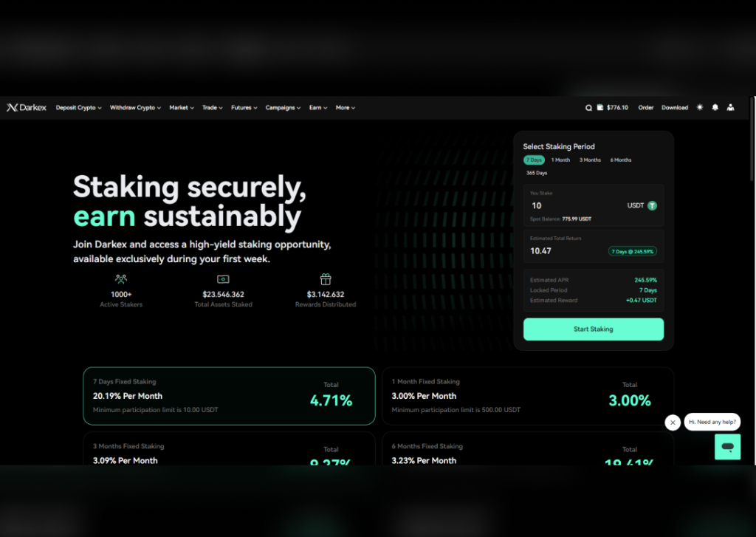Open the green live chat bubble
This screenshot has height=537, width=756.
coord(727,446)
